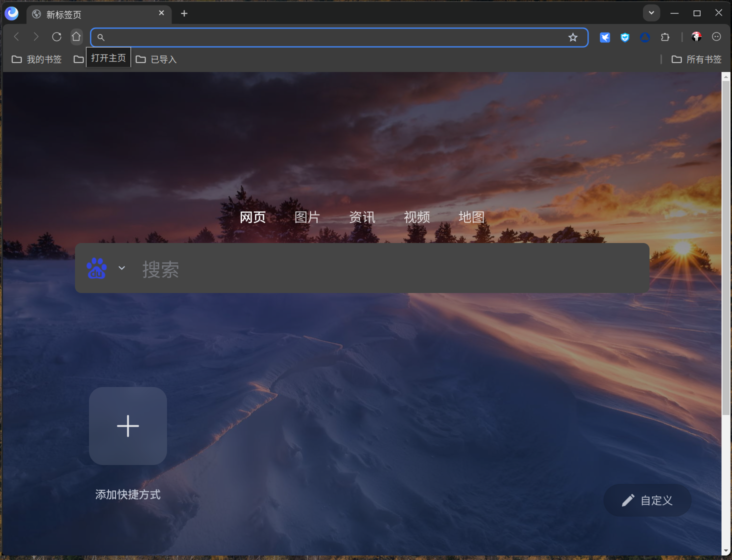Switch to the 视频 search tab
732x560 pixels.
(x=417, y=217)
